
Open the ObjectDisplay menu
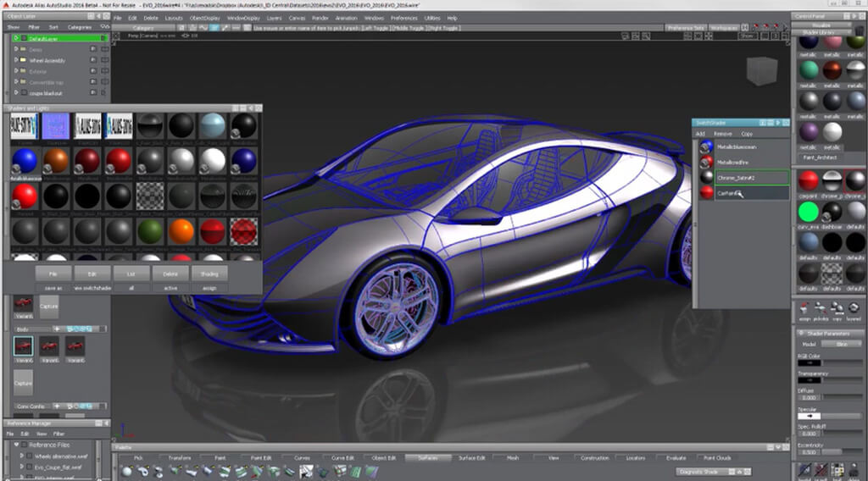click(205, 18)
